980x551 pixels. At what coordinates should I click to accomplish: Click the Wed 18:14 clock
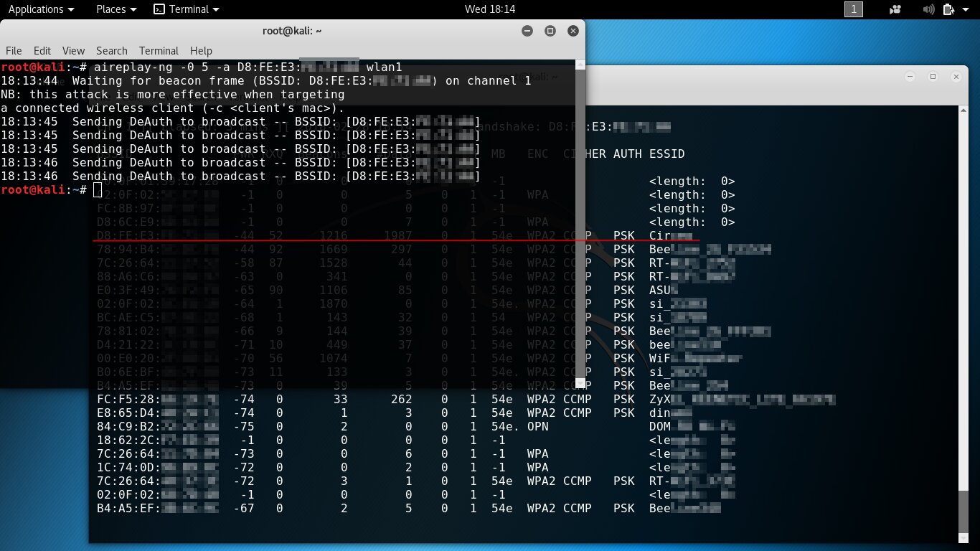490,9
